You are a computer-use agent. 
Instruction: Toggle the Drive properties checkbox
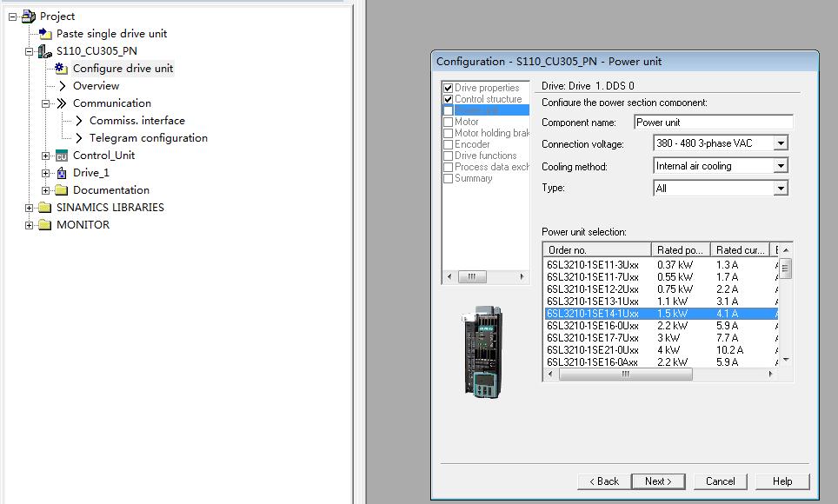pyautogui.click(x=449, y=88)
